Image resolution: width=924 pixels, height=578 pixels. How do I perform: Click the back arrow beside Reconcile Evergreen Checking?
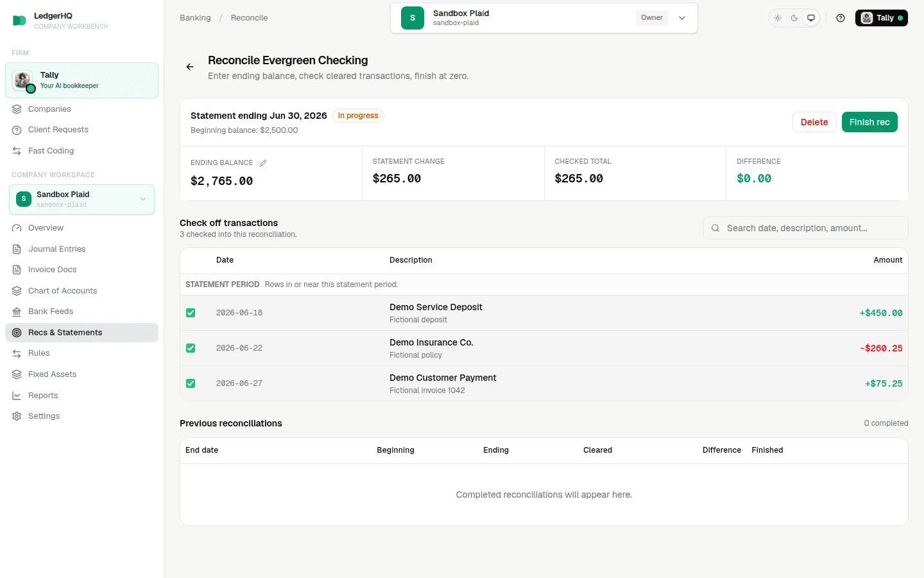190,67
